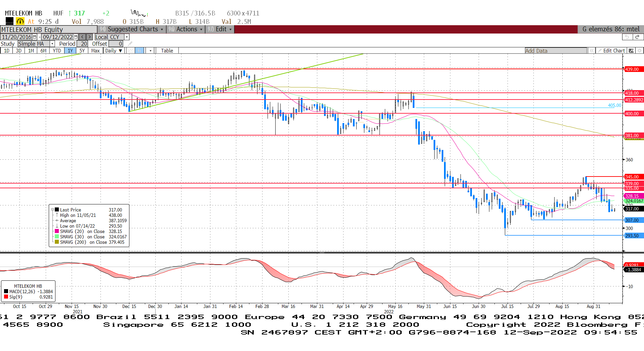Click the redo arrow icon
The image size is (644, 351).
coord(638,37)
